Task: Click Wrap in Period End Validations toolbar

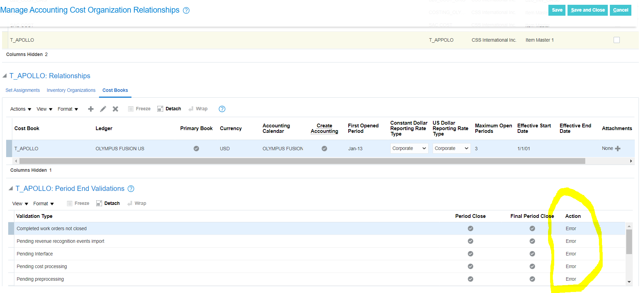Action: click(x=137, y=204)
